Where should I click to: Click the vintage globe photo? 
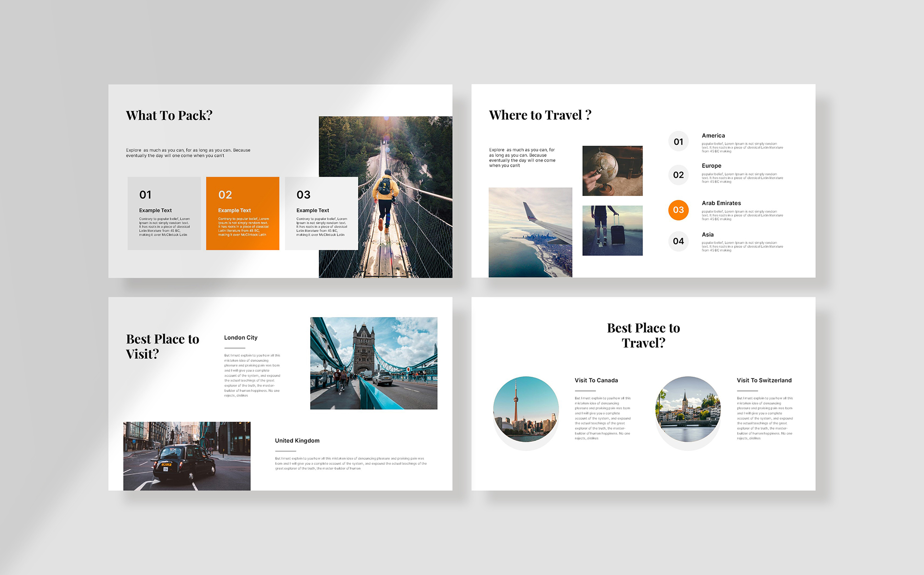click(x=612, y=171)
